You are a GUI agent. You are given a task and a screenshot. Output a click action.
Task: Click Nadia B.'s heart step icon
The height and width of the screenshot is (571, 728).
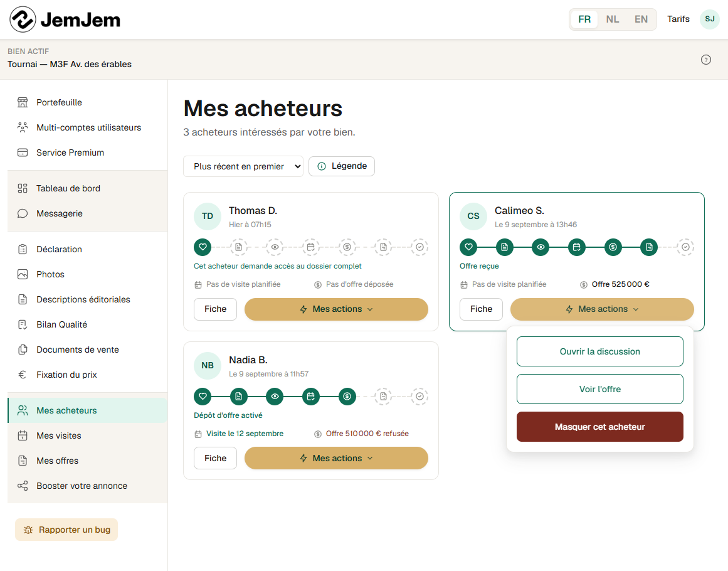pos(203,397)
